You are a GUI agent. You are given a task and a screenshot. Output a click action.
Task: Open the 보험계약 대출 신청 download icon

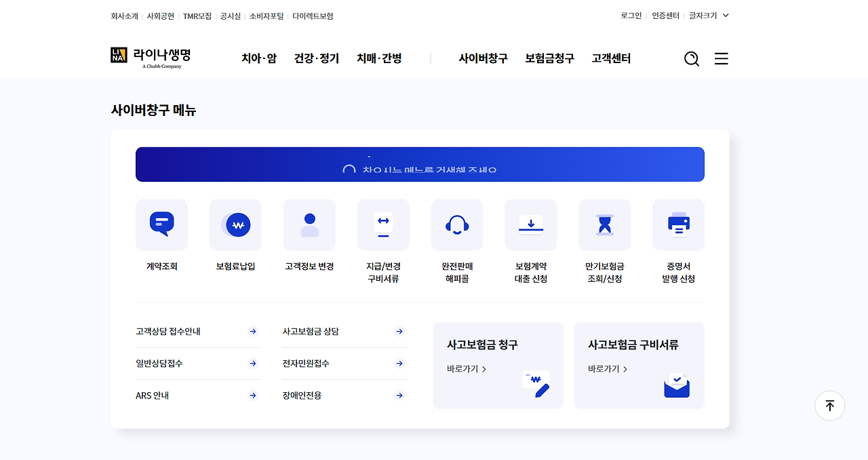click(x=531, y=225)
